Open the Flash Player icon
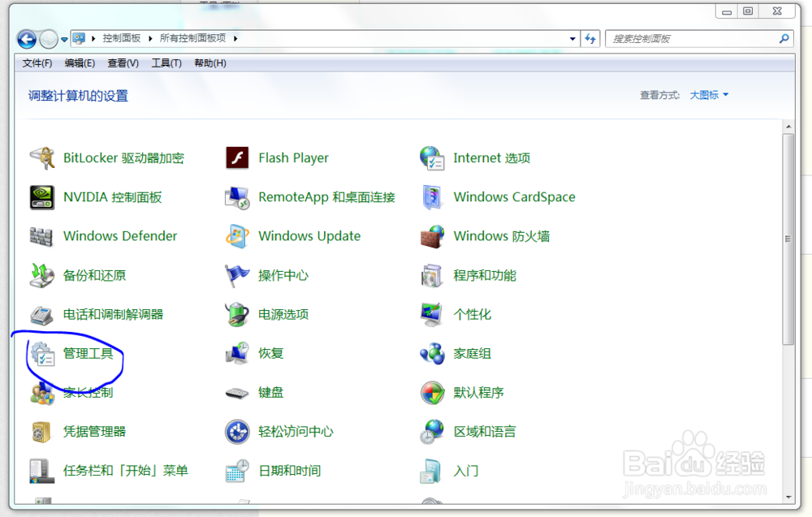812x517 pixels. click(x=237, y=157)
